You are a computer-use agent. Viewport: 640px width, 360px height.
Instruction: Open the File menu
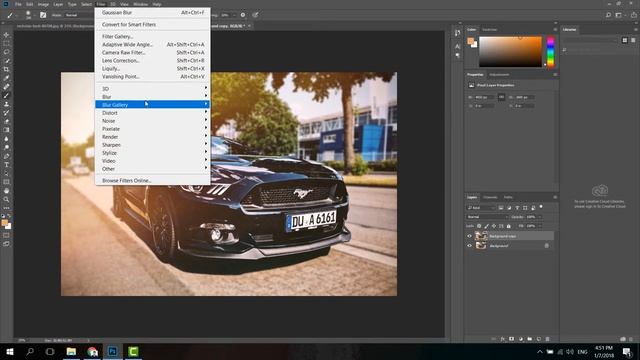coord(18,4)
